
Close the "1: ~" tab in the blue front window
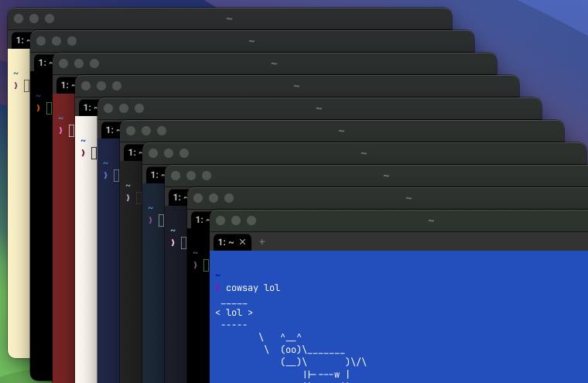click(x=243, y=242)
